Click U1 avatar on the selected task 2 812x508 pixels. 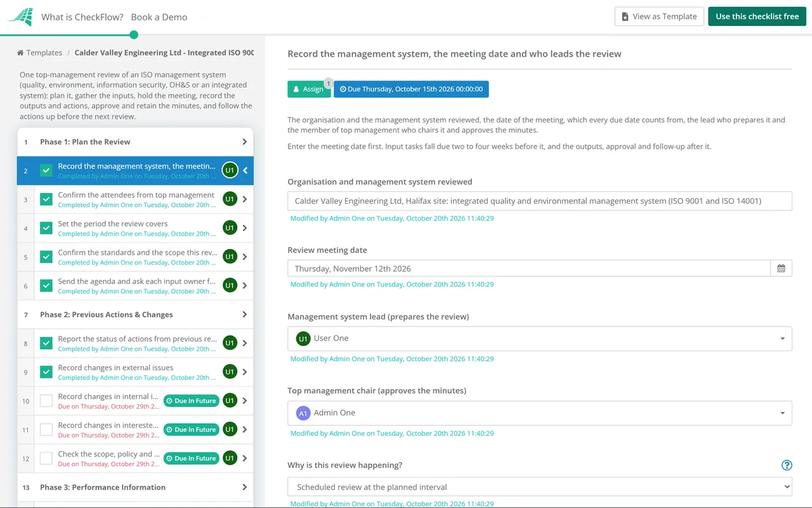pyautogui.click(x=230, y=170)
